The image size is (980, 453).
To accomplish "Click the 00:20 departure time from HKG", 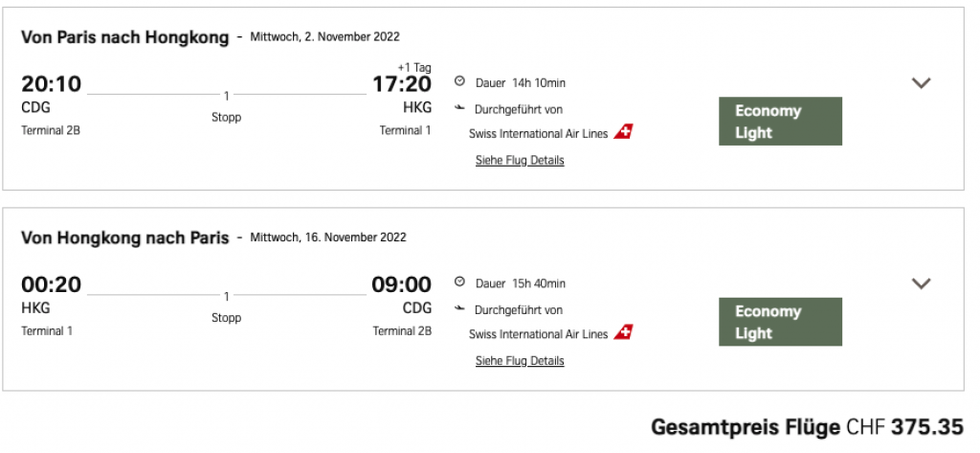I will pos(52,284).
